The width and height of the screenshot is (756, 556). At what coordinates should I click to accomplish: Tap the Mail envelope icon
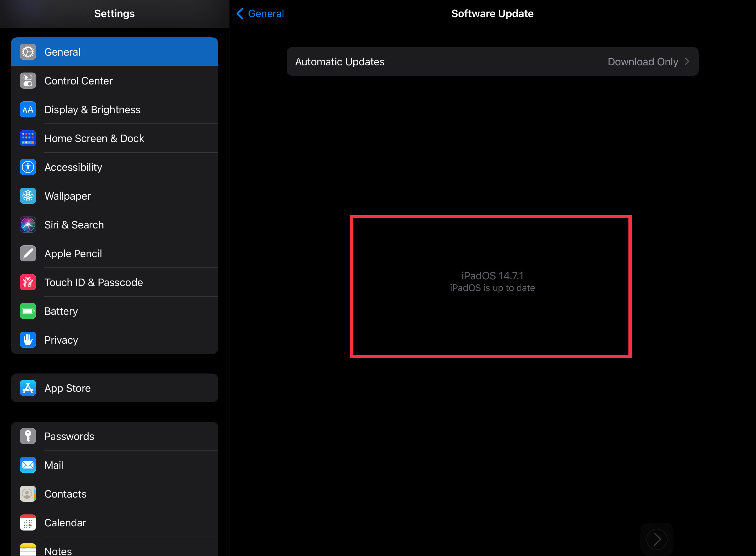(x=28, y=465)
